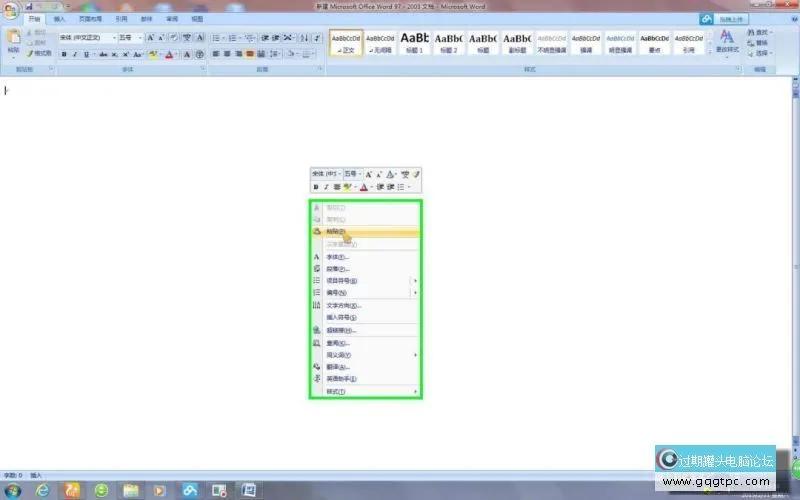Click the Office button orb
This screenshot has width=800, height=500.
(11, 11)
